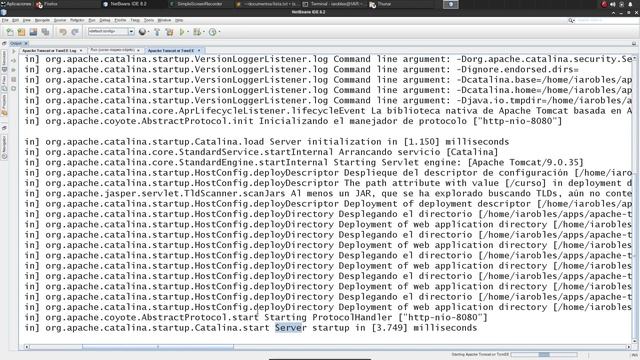Open the Profile menu
This screenshot has width=640, height=360.
120,20
